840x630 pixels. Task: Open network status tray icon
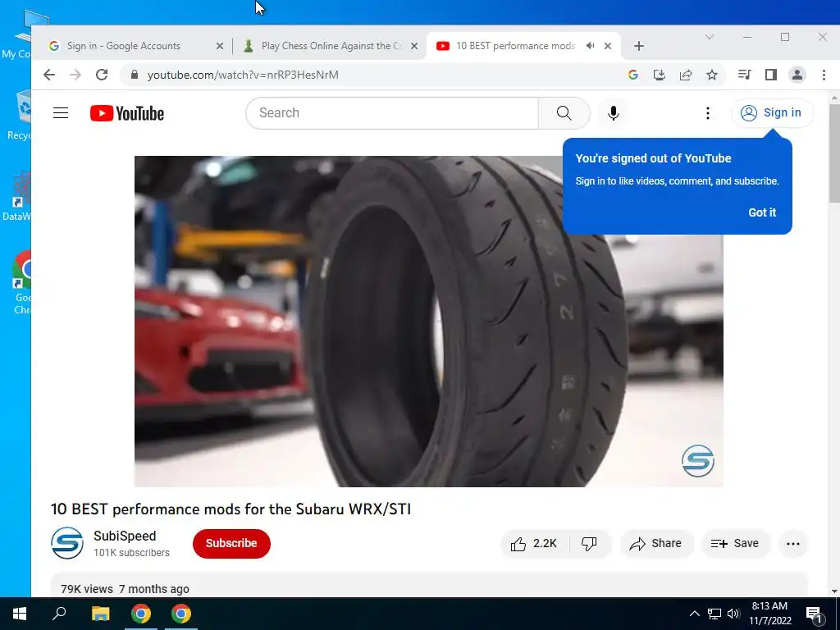[x=714, y=614]
